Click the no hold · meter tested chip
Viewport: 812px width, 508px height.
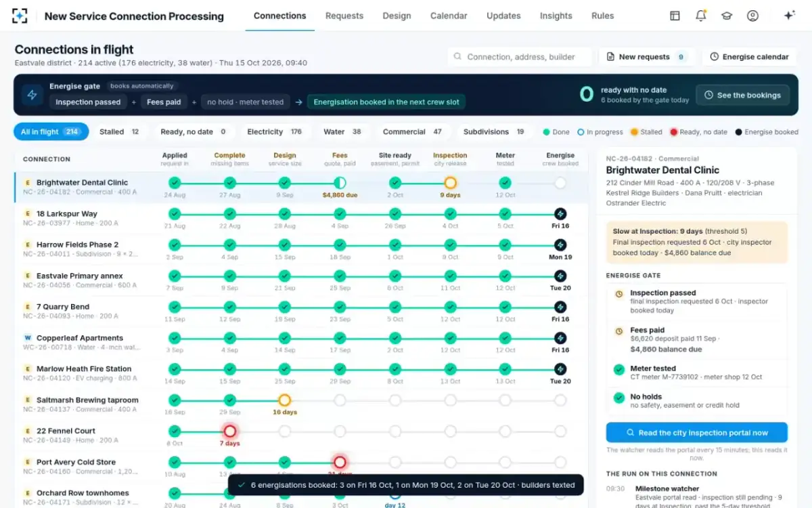pos(245,102)
